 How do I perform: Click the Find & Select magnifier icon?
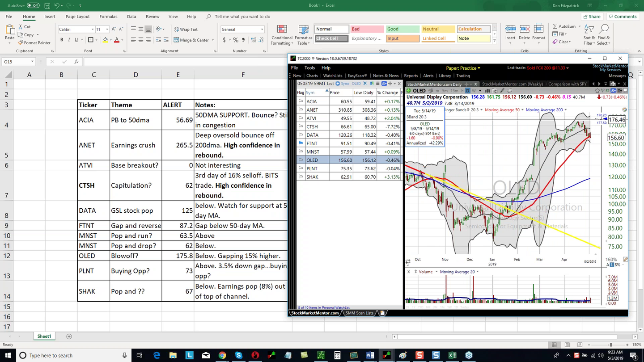point(604,29)
